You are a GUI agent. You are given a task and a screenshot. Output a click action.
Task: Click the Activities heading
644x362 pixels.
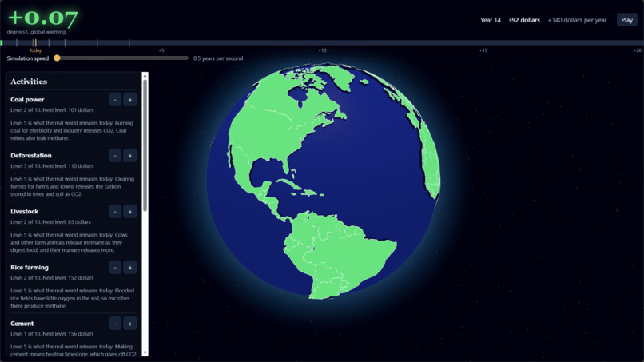pos(29,82)
